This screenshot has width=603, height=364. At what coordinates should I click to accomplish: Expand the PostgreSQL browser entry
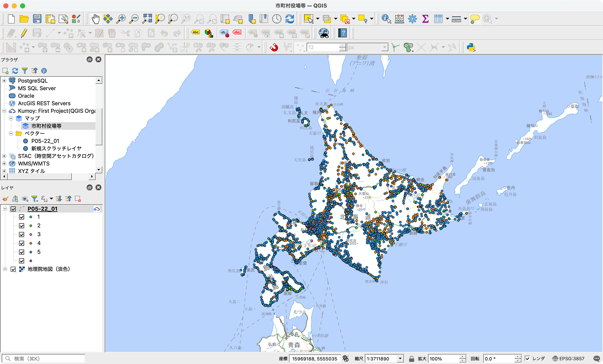point(4,81)
